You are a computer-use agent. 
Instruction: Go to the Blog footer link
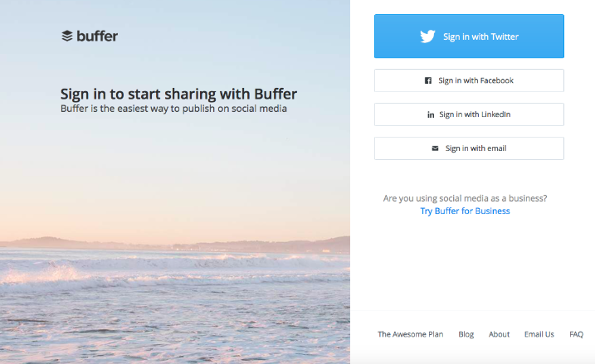pyautogui.click(x=466, y=334)
